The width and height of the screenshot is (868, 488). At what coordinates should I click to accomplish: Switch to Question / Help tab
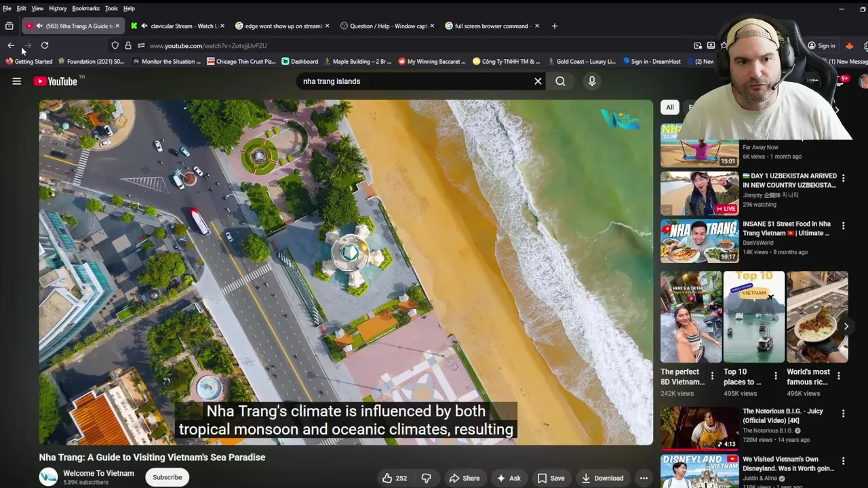tap(387, 26)
